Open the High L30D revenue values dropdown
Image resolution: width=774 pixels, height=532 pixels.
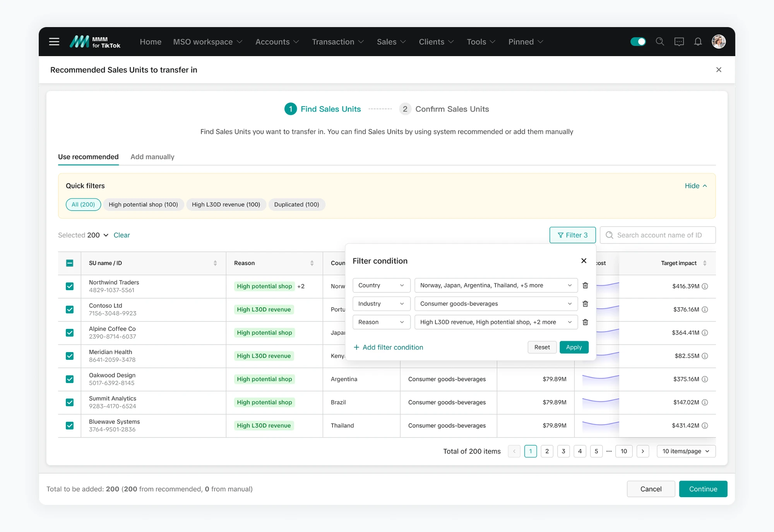tap(496, 322)
